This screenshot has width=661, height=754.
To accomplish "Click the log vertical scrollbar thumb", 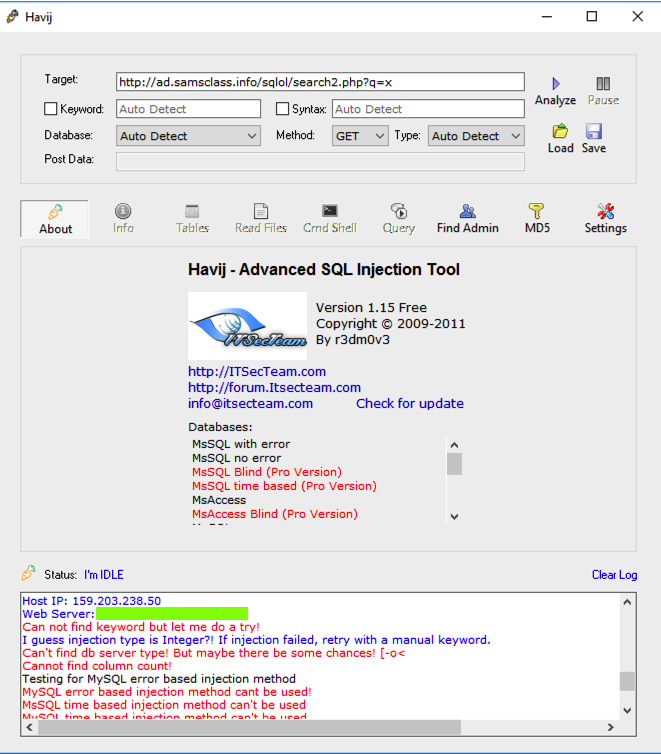I will pyautogui.click(x=627, y=681).
